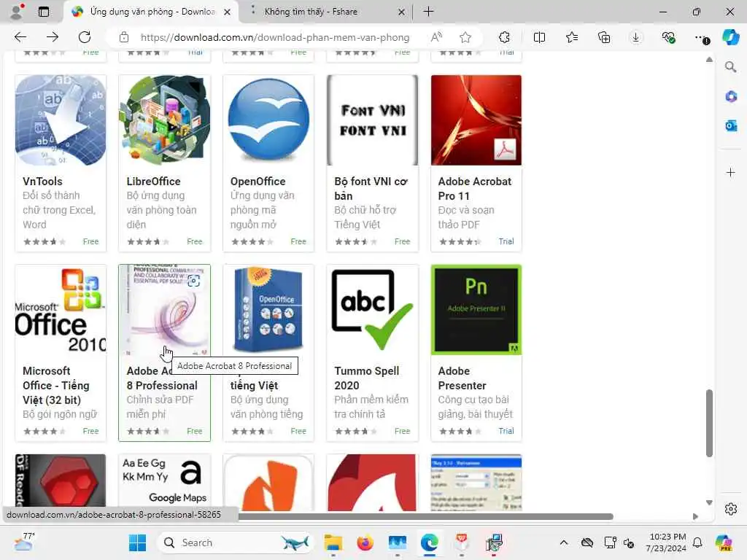Screen dimensions: 747x560
Task: Click the horizontal scrollbar thumb
Action: 425,517
